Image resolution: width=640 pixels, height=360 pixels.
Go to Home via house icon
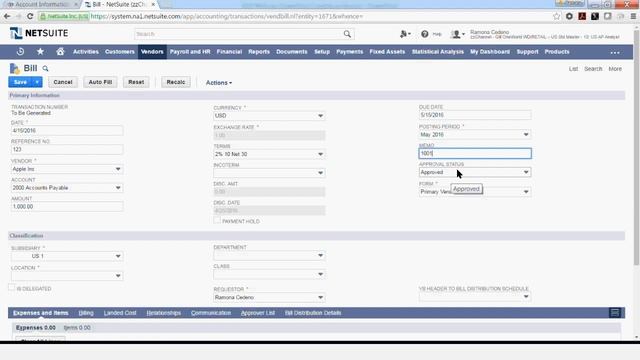pos(60,52)
